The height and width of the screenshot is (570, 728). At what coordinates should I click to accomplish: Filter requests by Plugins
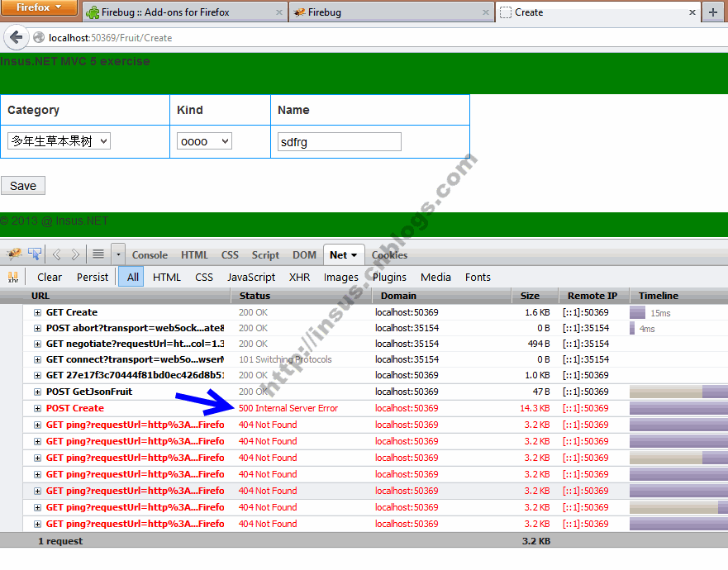[x=389, y=277]
